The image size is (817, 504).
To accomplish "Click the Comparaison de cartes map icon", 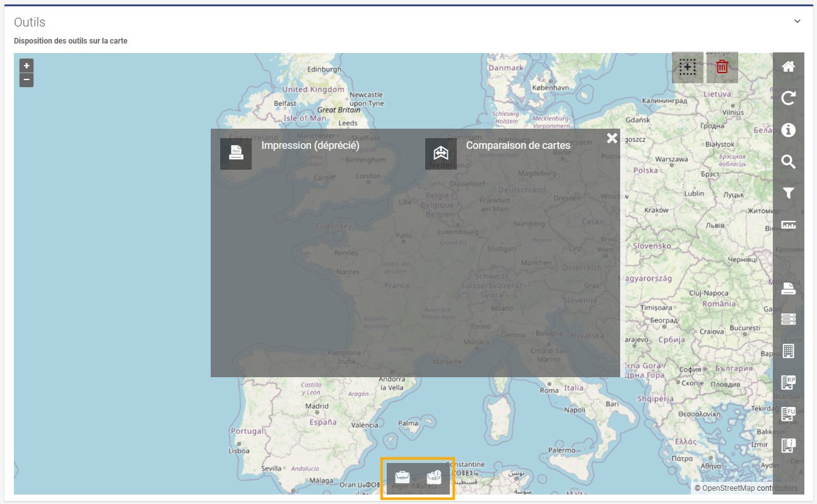I will point(441,154).
